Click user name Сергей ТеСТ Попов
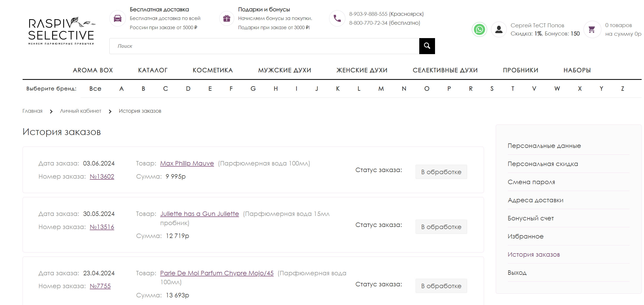 click(537, 25)
